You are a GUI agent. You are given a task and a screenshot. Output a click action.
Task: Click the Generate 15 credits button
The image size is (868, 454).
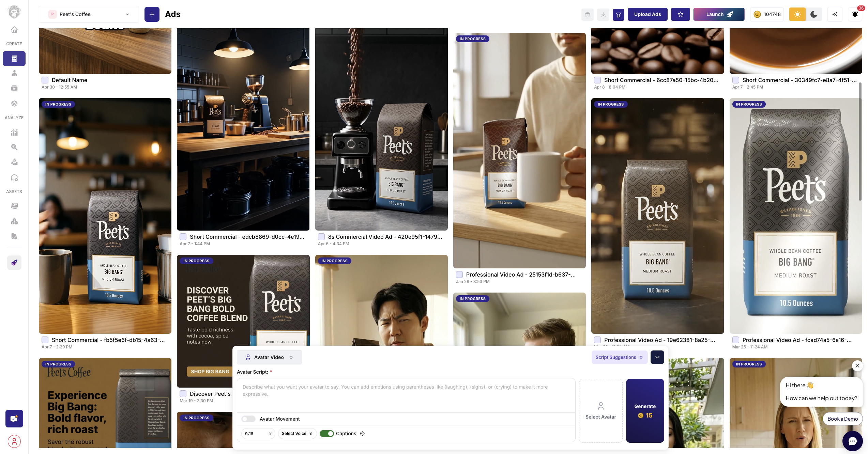(x=645, y=411)
